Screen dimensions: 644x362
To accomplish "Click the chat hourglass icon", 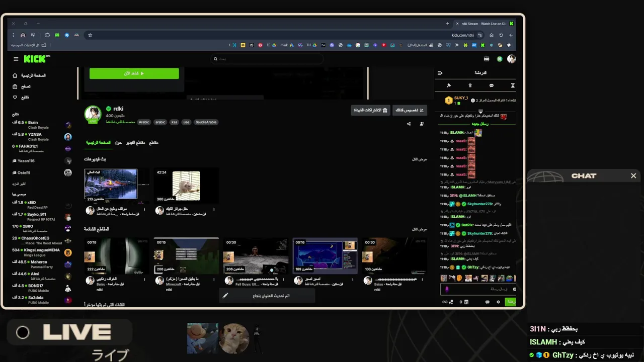I will click(513, 85).
